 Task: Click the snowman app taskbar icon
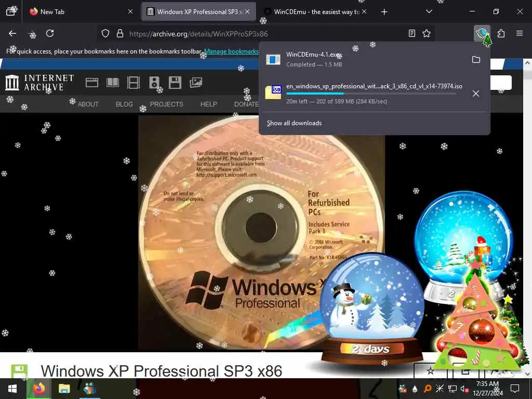click(x=89, y=389)
